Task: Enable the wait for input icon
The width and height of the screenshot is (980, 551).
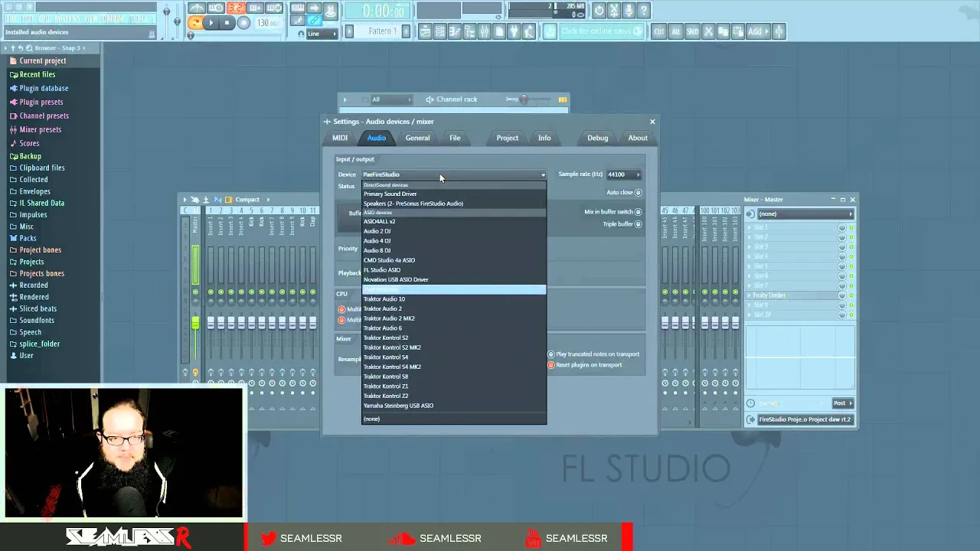Action: point(216,8)
